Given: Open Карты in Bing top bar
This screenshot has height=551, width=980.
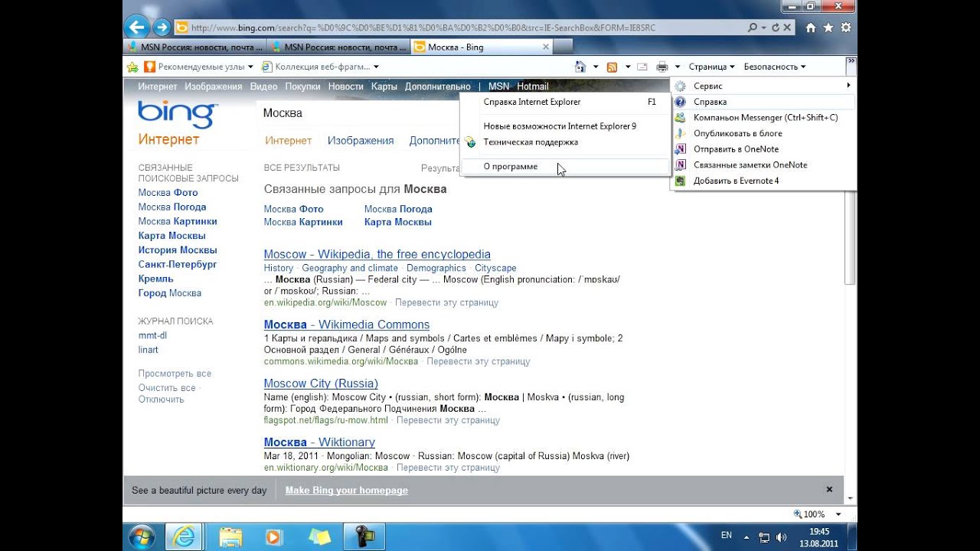Looking at the screenshot, I should tap(384, 86).
